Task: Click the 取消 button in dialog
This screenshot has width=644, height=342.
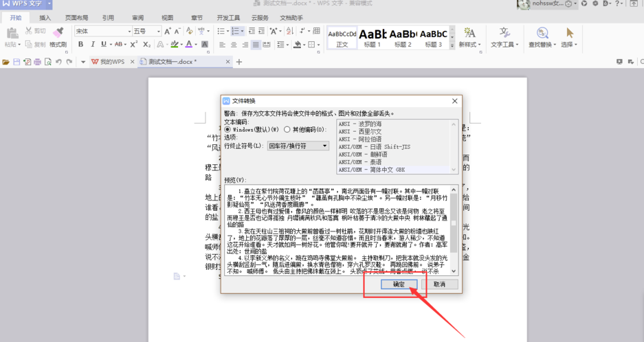Action: tap(439, 284)
